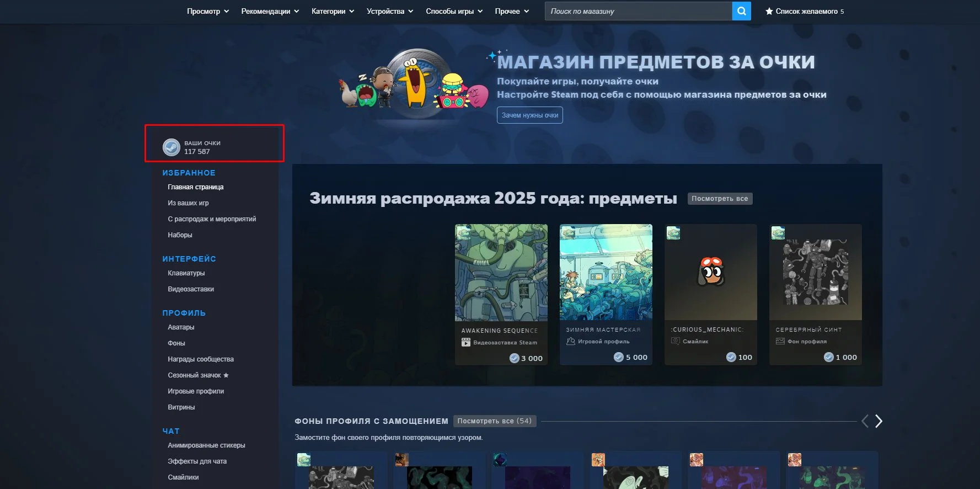Click the ИЗБРАННОЕ section heading
This screenshot has width=980, height=489.
pyautogui.click(x=189, y=173)
